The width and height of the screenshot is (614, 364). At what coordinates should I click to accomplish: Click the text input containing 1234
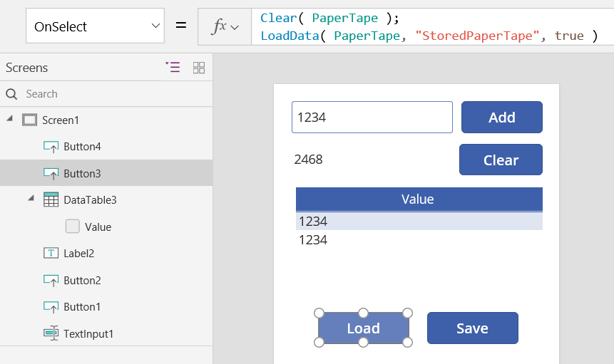pyautogui.click(x=372, y=118)
